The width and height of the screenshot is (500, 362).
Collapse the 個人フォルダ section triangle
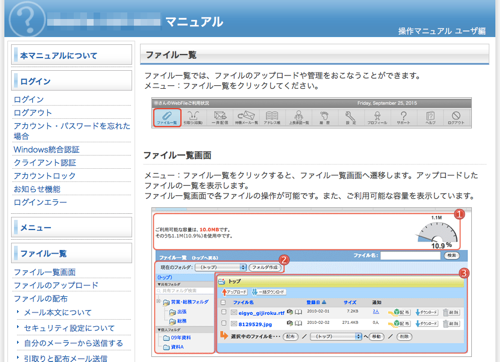tap(159, 329)
